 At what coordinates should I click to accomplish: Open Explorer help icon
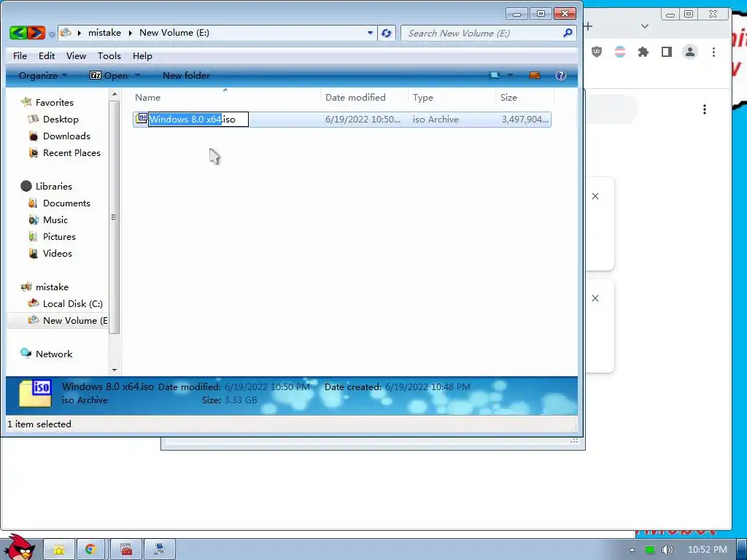(x=561, y=75)
